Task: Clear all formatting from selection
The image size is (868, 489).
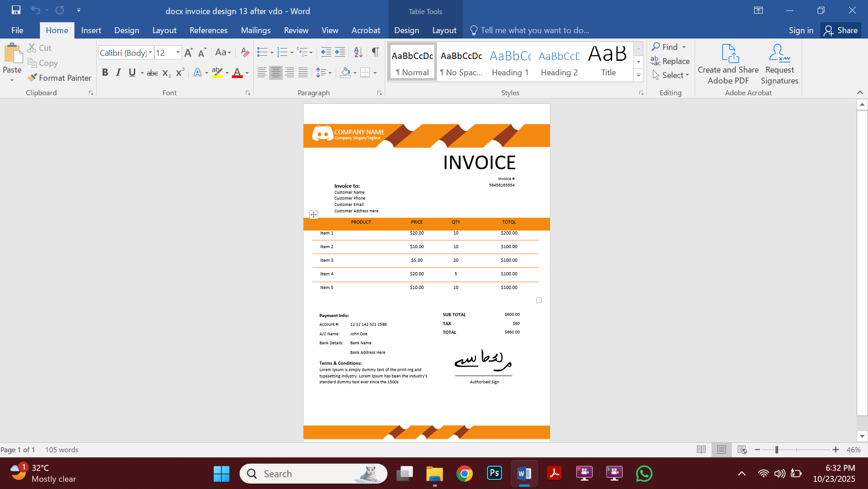Action: point(245,52)
